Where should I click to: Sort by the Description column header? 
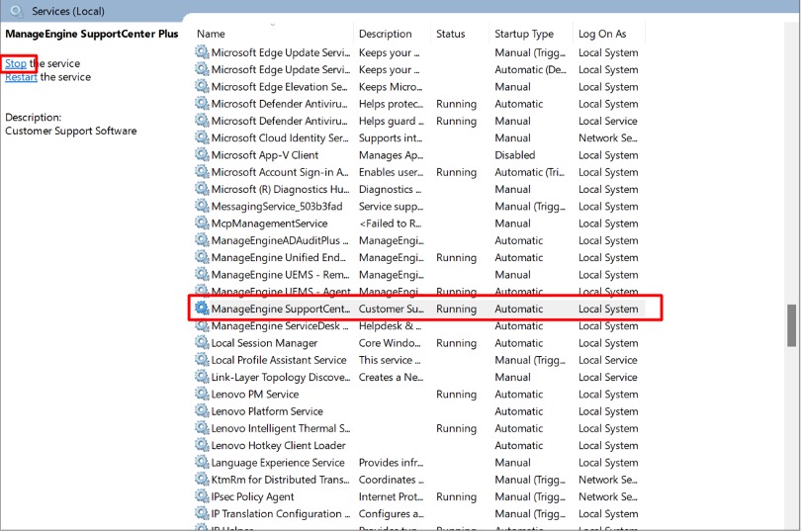(x=386, y=34)
